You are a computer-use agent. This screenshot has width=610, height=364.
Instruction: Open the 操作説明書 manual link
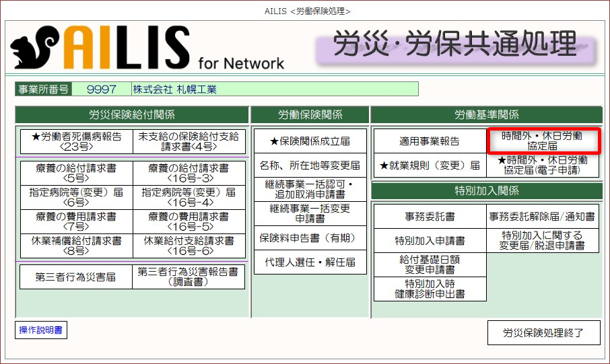(41, 330)
